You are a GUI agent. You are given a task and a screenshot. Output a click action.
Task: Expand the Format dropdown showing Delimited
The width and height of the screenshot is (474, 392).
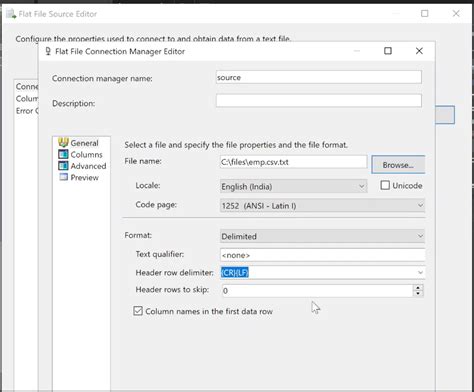pos(420,236)
